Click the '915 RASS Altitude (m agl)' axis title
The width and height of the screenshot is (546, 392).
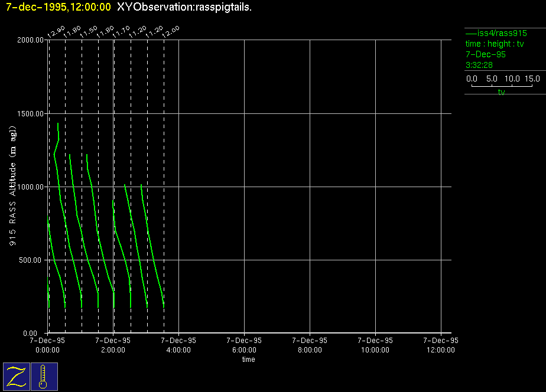pos(13,187)
